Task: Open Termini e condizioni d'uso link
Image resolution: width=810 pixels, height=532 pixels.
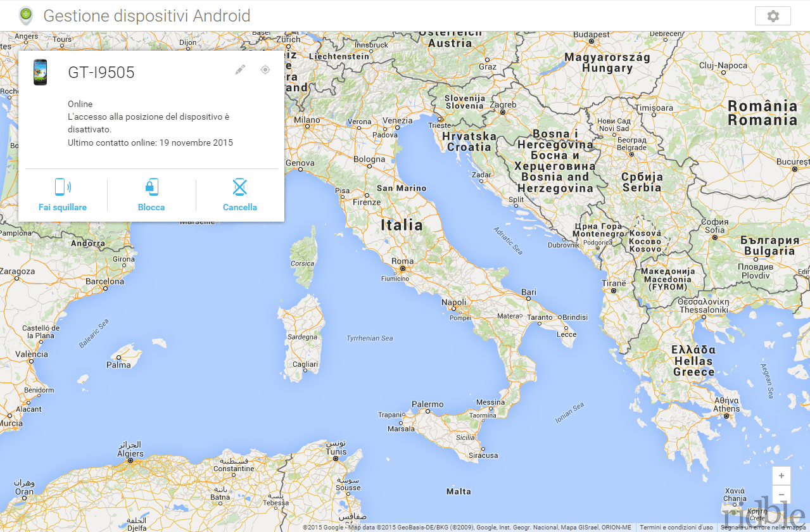Action: (x=676, y=526)
